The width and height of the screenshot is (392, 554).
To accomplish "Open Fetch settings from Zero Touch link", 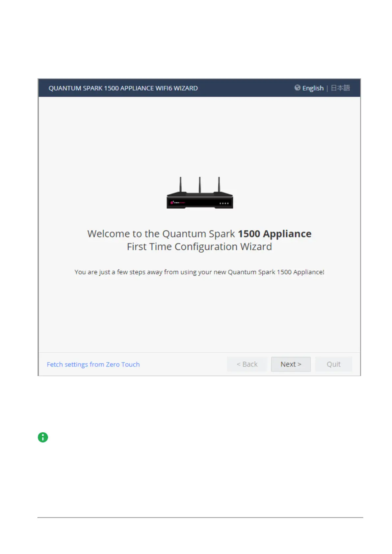I will click(x=93, y=365).
